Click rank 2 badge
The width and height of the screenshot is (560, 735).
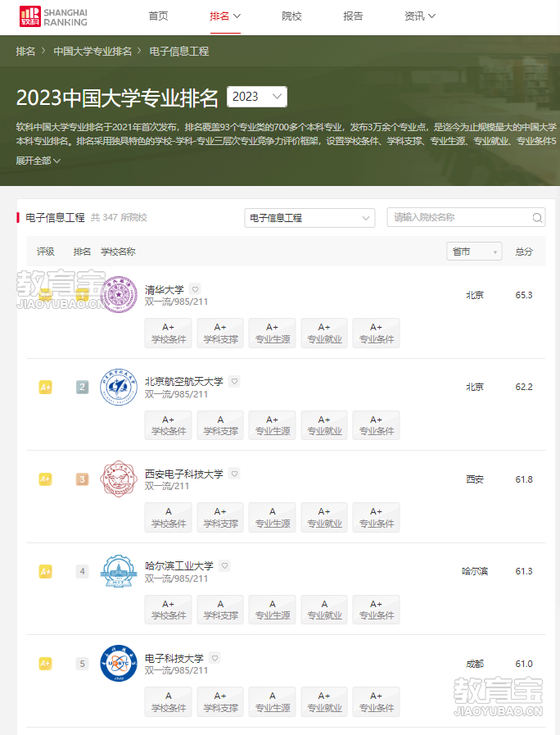click(x=83, y=388)
